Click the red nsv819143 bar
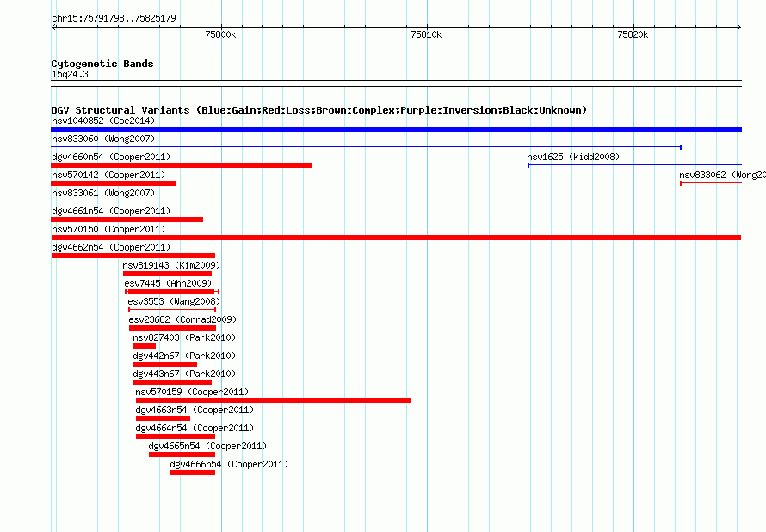The image size is (766, 532). coord(167,274)
